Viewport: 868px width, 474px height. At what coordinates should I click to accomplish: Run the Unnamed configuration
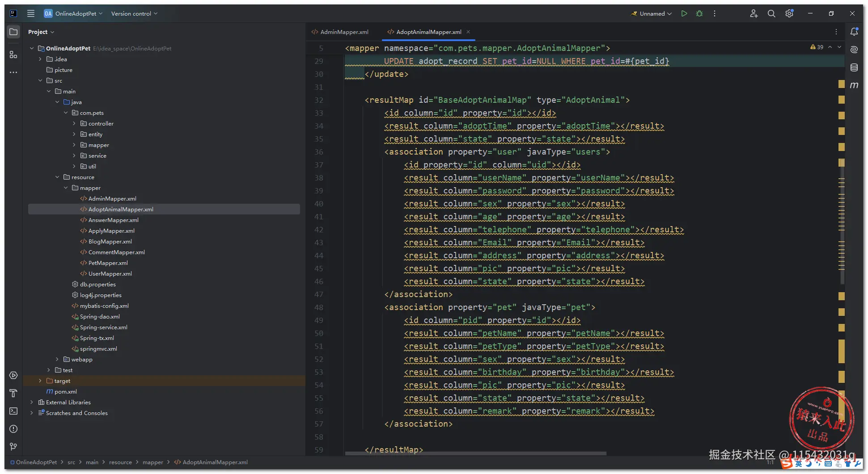point(684,13)
